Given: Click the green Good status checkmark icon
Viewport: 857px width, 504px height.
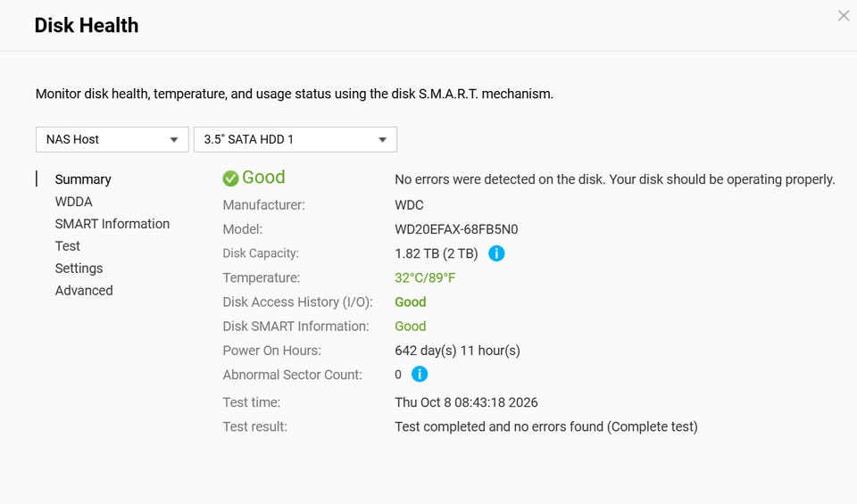Looking at the screenshot, I should tap(230, 178).
